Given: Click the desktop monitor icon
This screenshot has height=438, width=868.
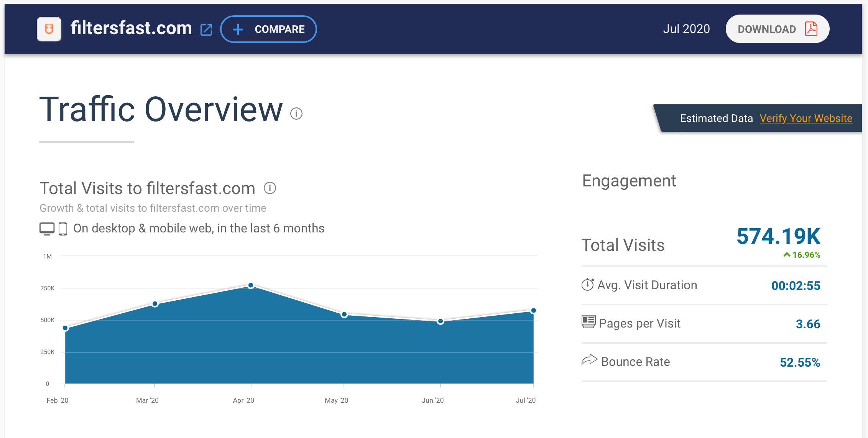Looking at the screenshot, I should click(x=47, y=229).
